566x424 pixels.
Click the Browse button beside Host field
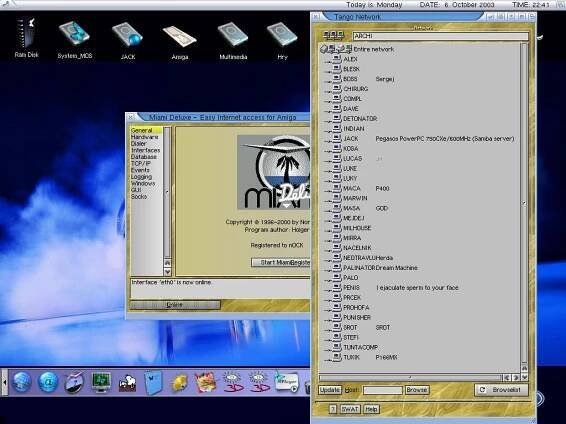pyautogui.click(x=417, y=390)
